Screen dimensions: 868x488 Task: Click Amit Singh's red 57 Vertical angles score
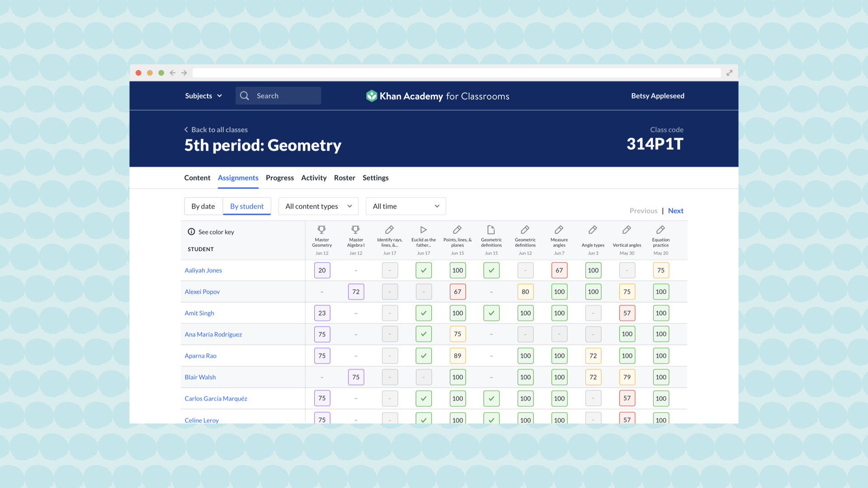point(627,313)
